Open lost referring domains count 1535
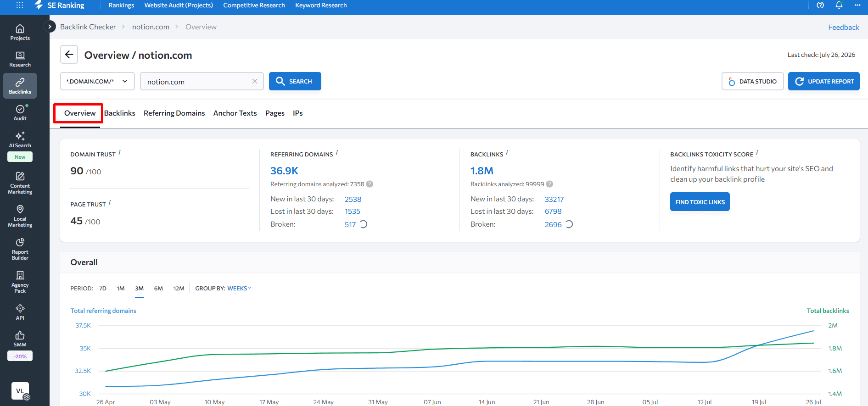Viewport: 868px width, 406px height. point(353,211)
